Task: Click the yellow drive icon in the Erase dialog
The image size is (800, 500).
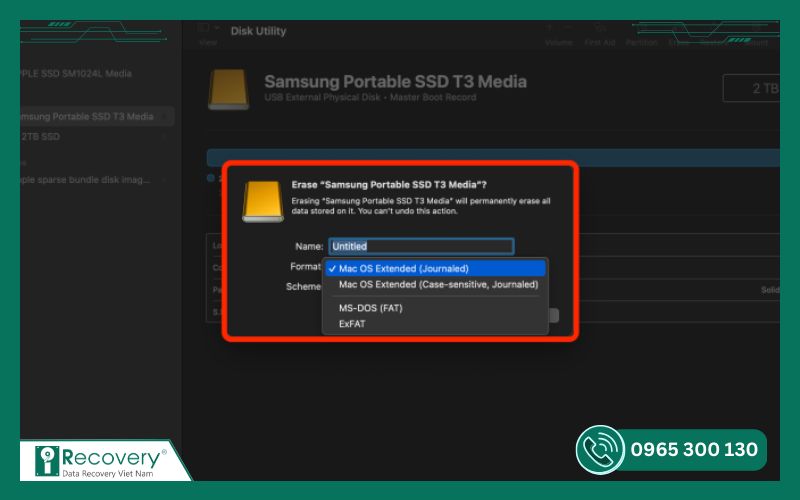Action: click(263, 201)
